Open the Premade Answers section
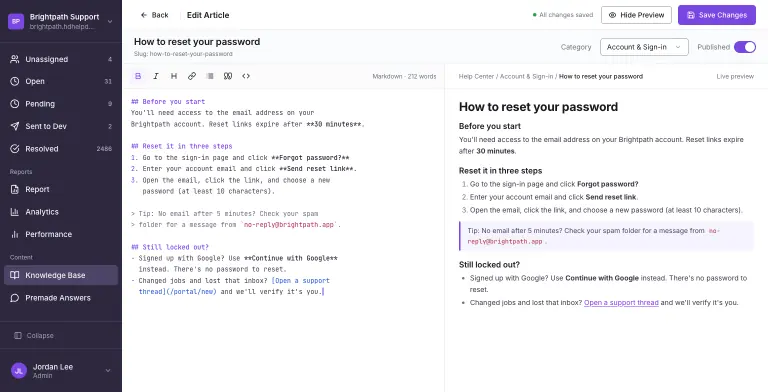Image resolution: width=768 pixels, height=392 pixels. click(x=61, y=298)
